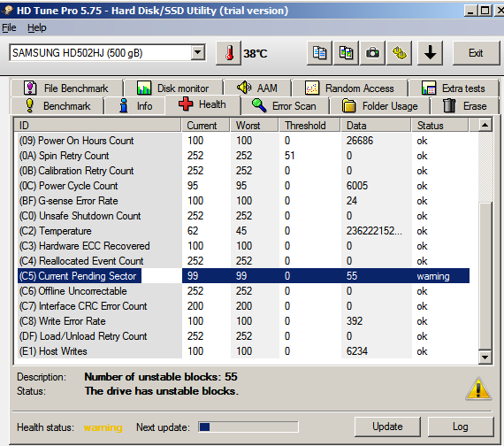
Task: Click the Current column header
Action: click(206, 125)
